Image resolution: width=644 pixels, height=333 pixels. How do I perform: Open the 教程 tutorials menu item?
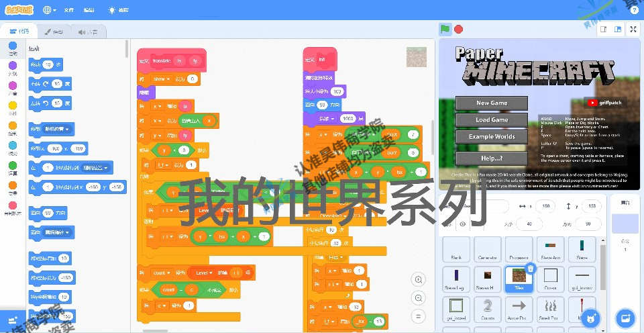pyautogui.click(x=118, y=10)
